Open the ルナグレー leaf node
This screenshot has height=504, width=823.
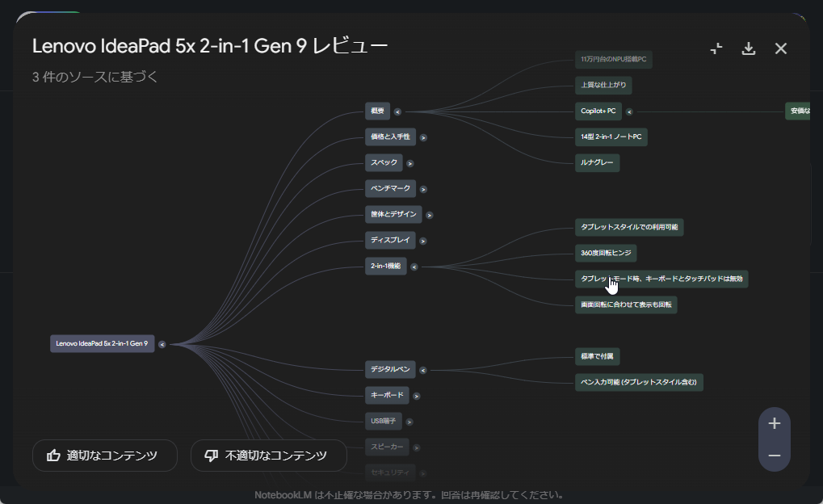(x=598, y=162)
